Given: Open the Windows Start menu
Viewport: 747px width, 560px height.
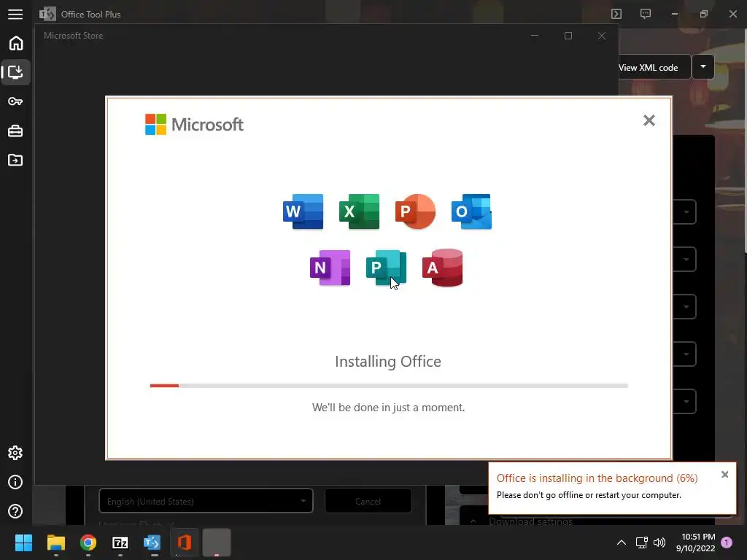Looking at the screenshot, I should pyautogui.click(x=23, y=542).
